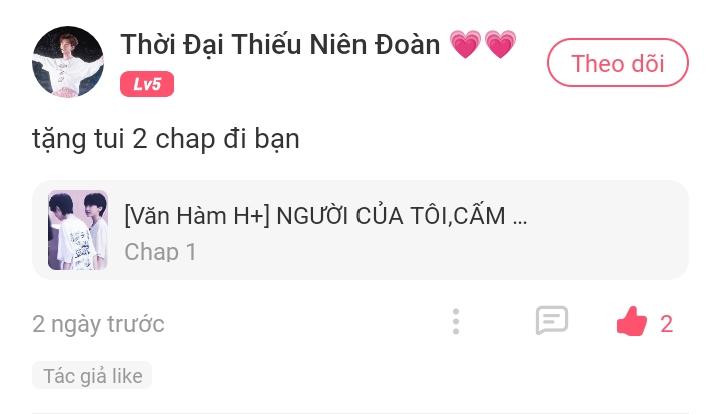Click the 2 ngày trước timestamp
Viewport: 719px width, 414px height.
pyautogui.click(x=98, y=324)
